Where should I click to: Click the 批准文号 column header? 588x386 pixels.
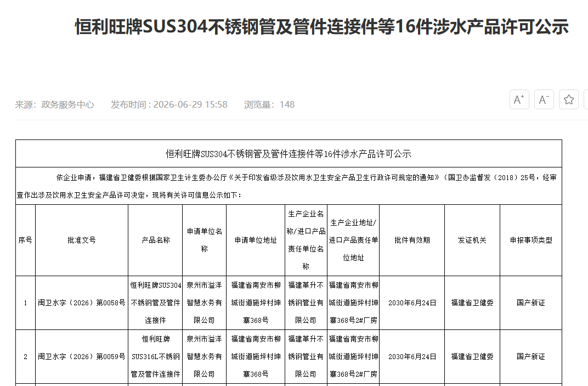click(81, 240)
